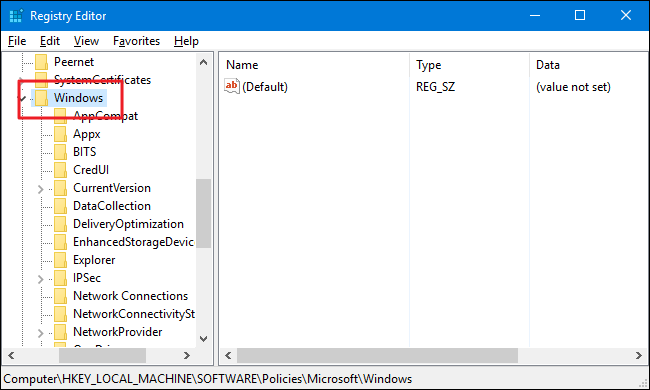Select the (Default) value name
Viewport: 650px width, 390px height.
(x=265, y=87)
